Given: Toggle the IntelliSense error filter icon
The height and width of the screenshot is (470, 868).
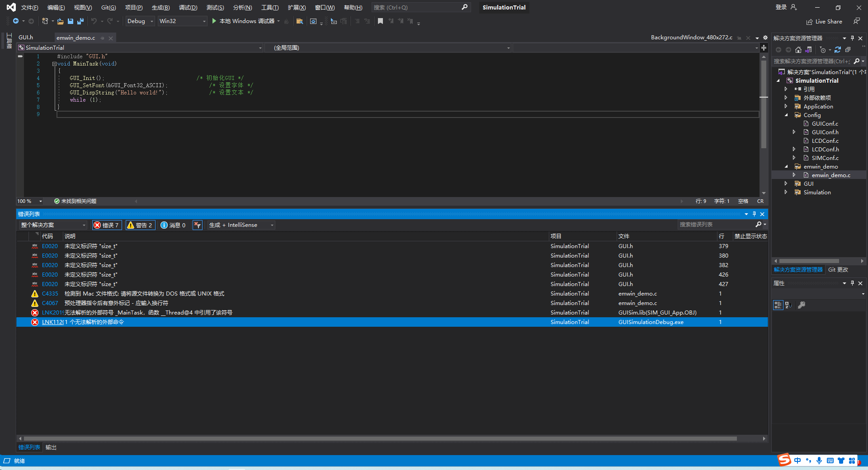Looking at the screenshot, I should [x=198, y=225].
